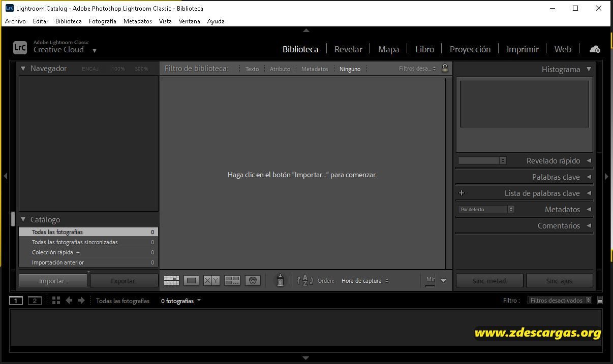
Task: Switch to Revelar module
Action: point(348,49)
